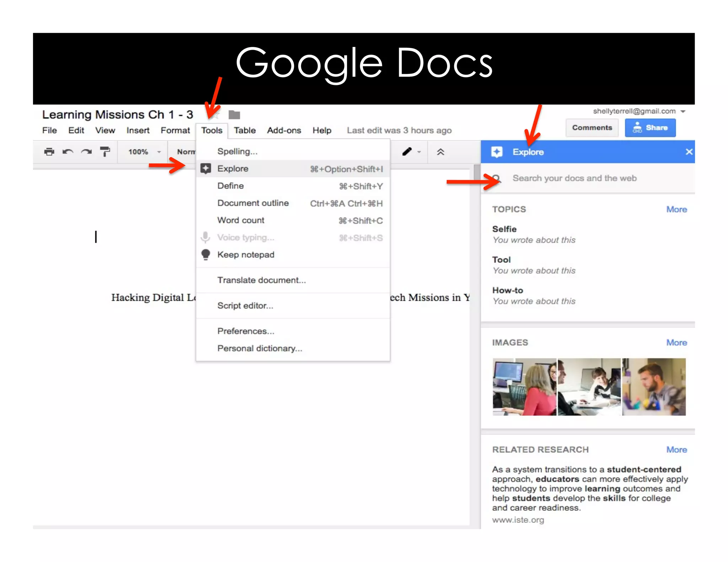Click More link beside IMAGES
This screenshot has height=562, width=728.
click(676, 343)
